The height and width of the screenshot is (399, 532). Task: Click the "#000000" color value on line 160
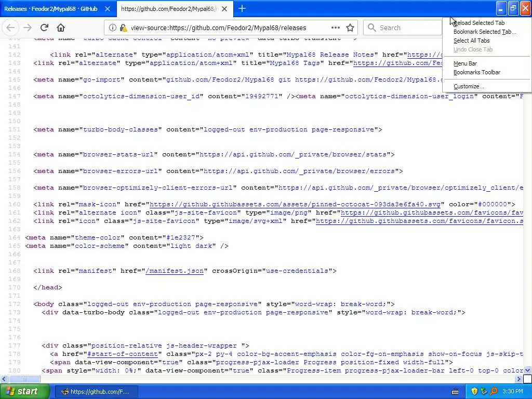[x=493, y=204]
